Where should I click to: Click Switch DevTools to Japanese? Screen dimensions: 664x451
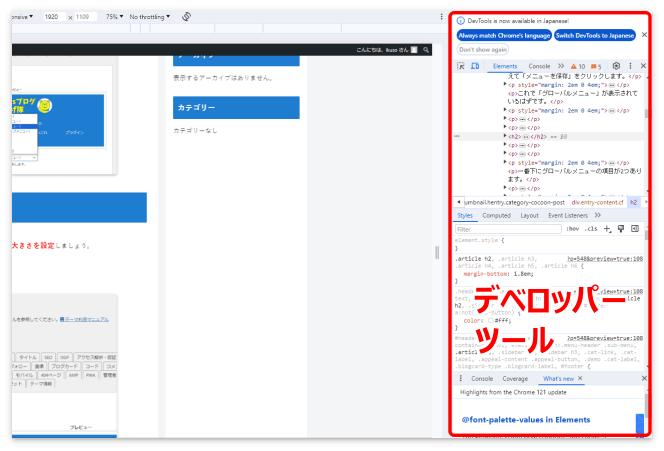(x=595, y=36)
